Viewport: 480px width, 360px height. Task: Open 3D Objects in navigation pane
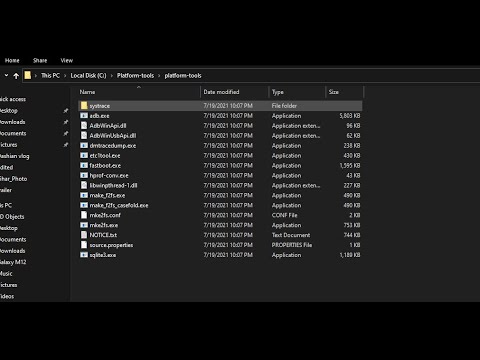pos(12,217)
